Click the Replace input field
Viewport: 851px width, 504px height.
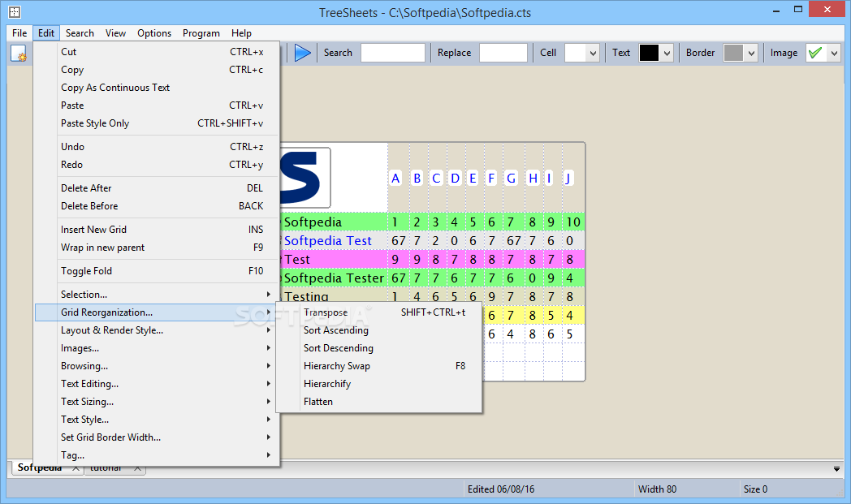(x=503, y=53)
